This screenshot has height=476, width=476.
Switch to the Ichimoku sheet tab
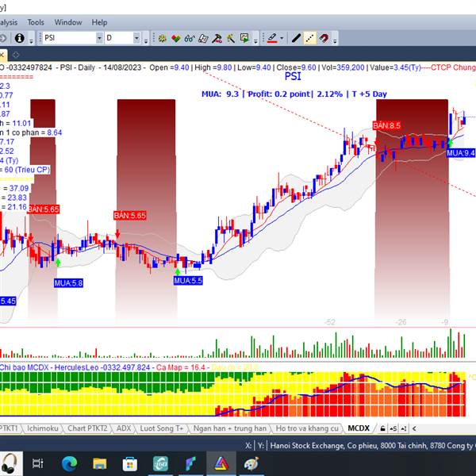43,428
